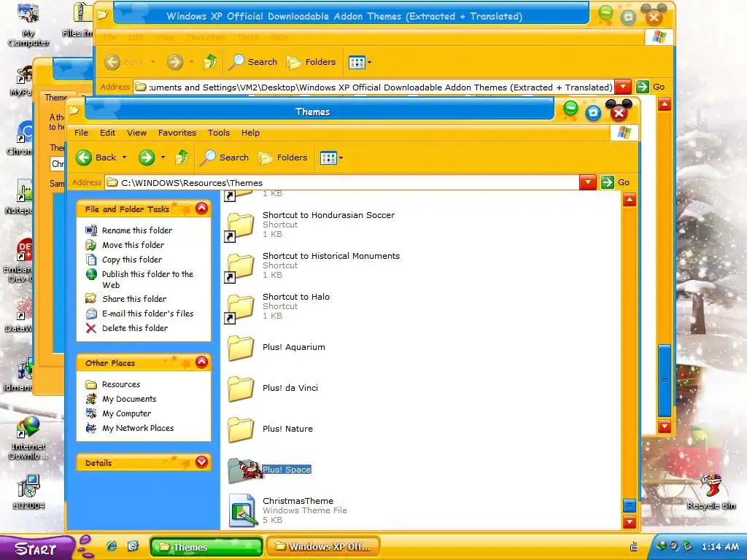This screenshot has width=747, height=560.
Task: Click Search in Addon Themes background window
Action: 253,62
